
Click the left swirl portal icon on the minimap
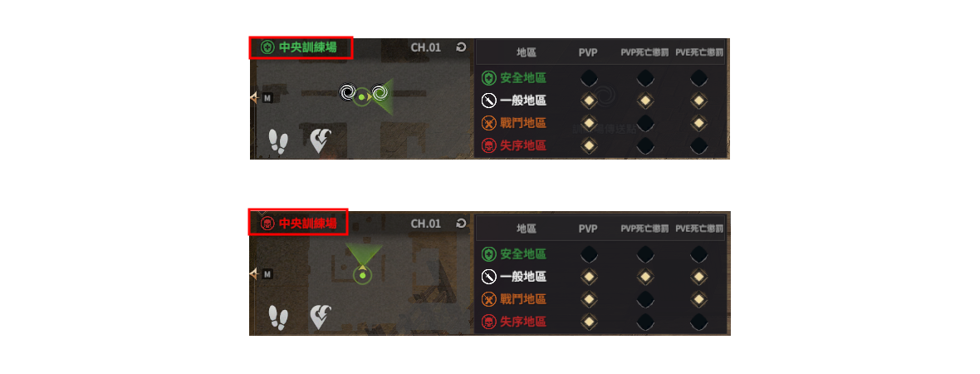348,94
